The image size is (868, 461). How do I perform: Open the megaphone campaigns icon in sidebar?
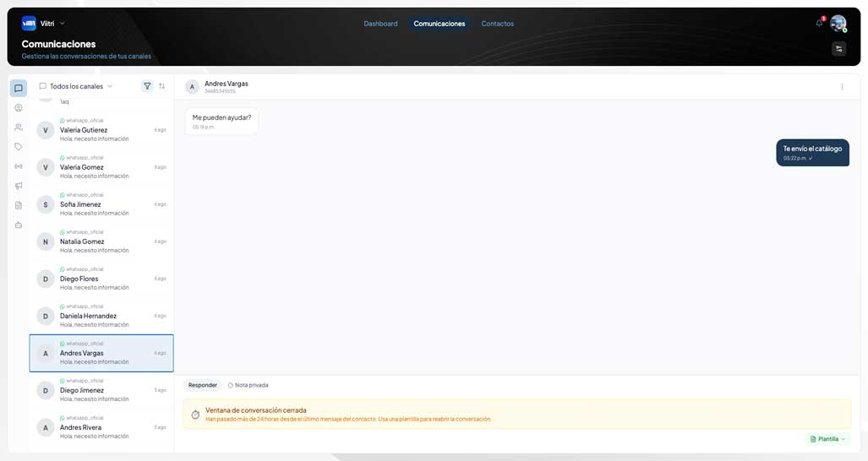point(19,186)
